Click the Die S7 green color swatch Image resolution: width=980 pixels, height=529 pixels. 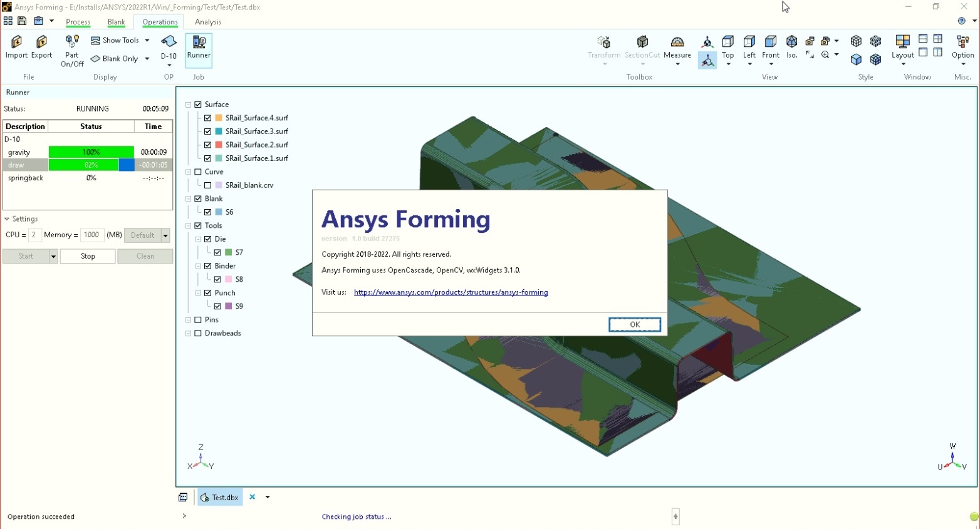click(x=229, y=252)
